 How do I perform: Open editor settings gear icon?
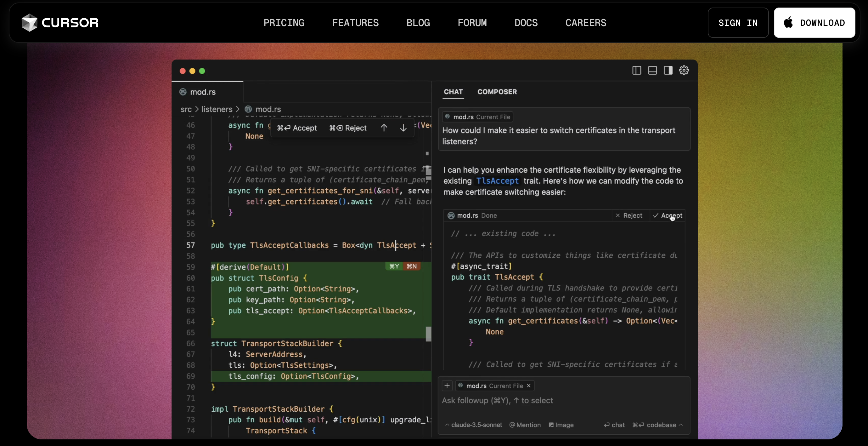tap(684, 71)
